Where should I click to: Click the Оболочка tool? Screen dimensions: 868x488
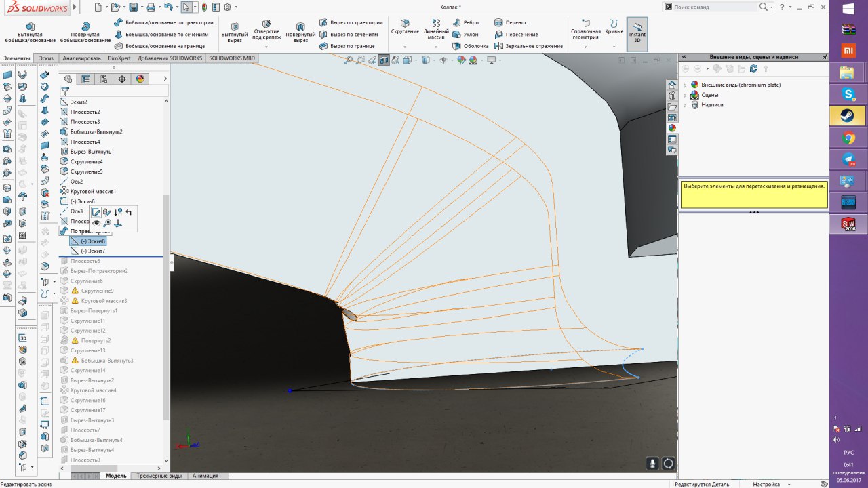tap(470, 46)
